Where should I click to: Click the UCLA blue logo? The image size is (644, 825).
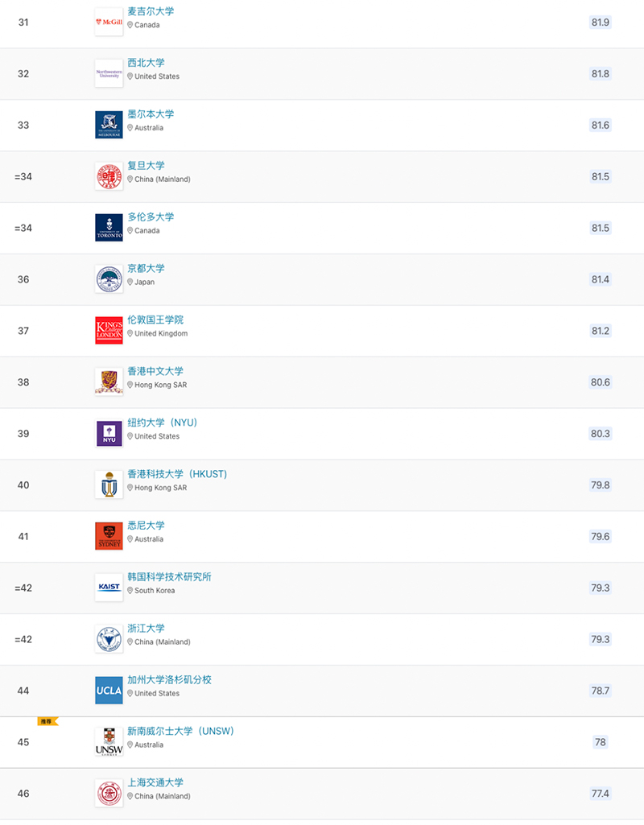[109, 690]
